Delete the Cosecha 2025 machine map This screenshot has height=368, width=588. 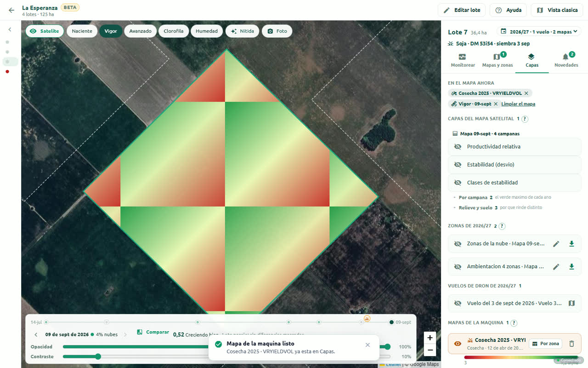tap(571, 344)
